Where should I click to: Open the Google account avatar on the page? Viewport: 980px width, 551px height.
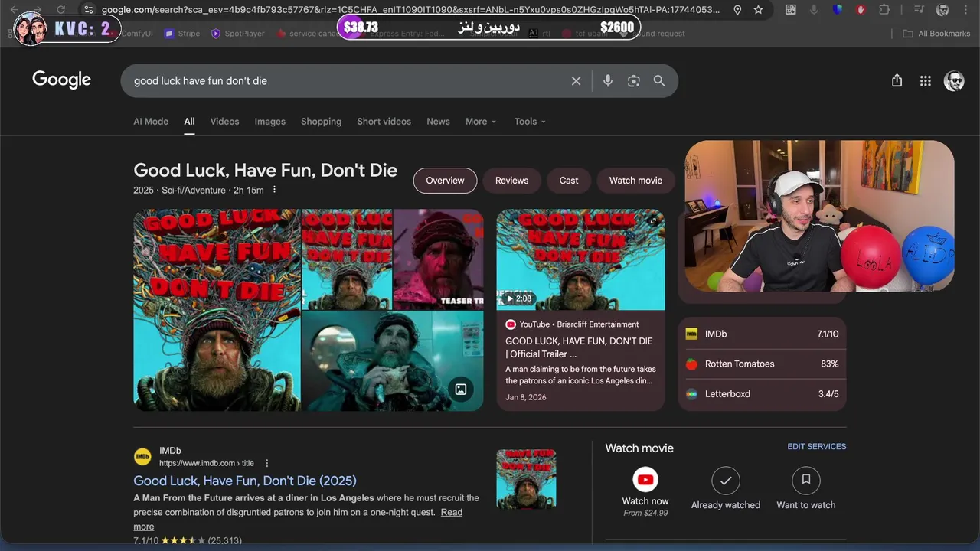pyautogui.click(x=954, y=81)
